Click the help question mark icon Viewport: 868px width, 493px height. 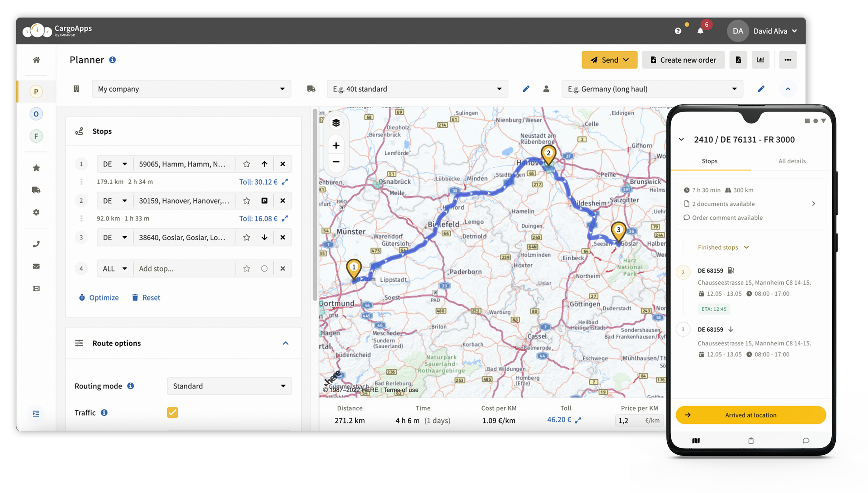tap(678, 31)
